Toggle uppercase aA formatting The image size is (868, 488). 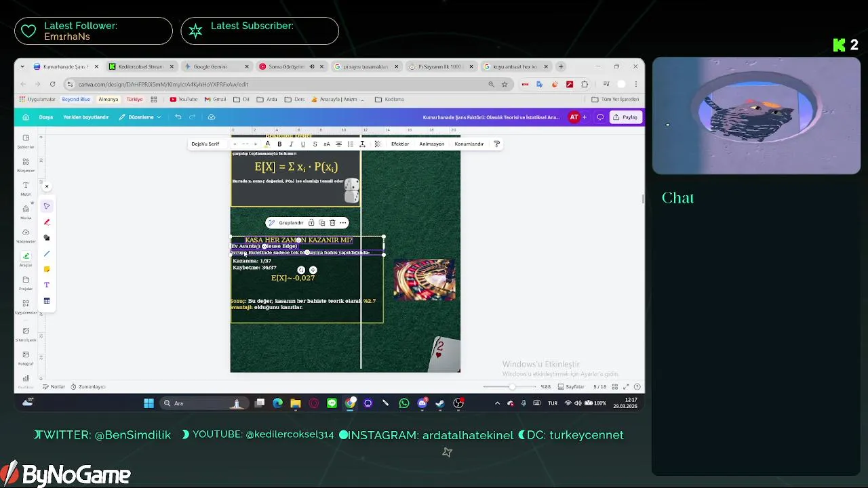pos(326,144)
